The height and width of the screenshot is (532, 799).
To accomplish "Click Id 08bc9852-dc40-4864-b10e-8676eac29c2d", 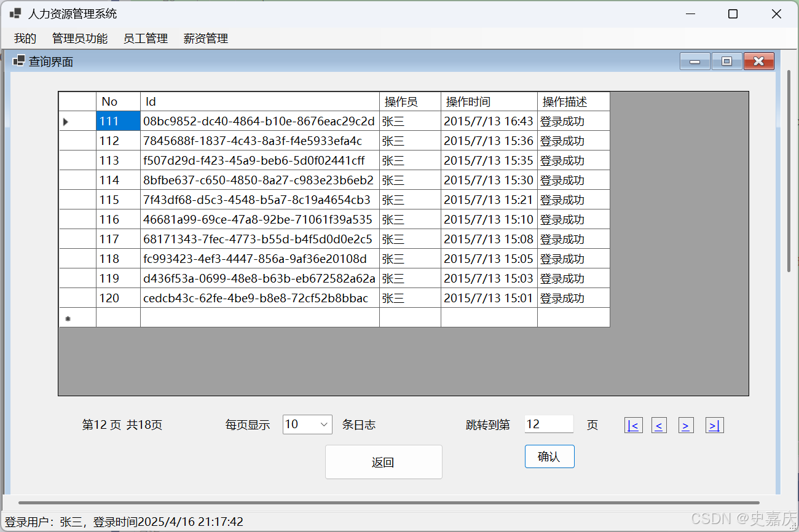I will coord(260,121).
